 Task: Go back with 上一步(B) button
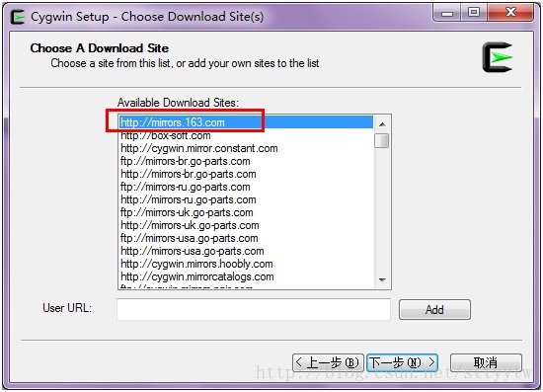click(x=328, y=362)
